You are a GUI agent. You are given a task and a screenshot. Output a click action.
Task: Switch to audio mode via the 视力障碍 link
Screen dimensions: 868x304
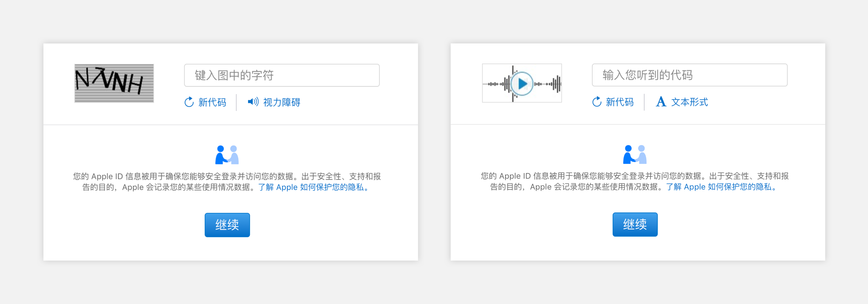pyautogui.click(x=281, y=102)
